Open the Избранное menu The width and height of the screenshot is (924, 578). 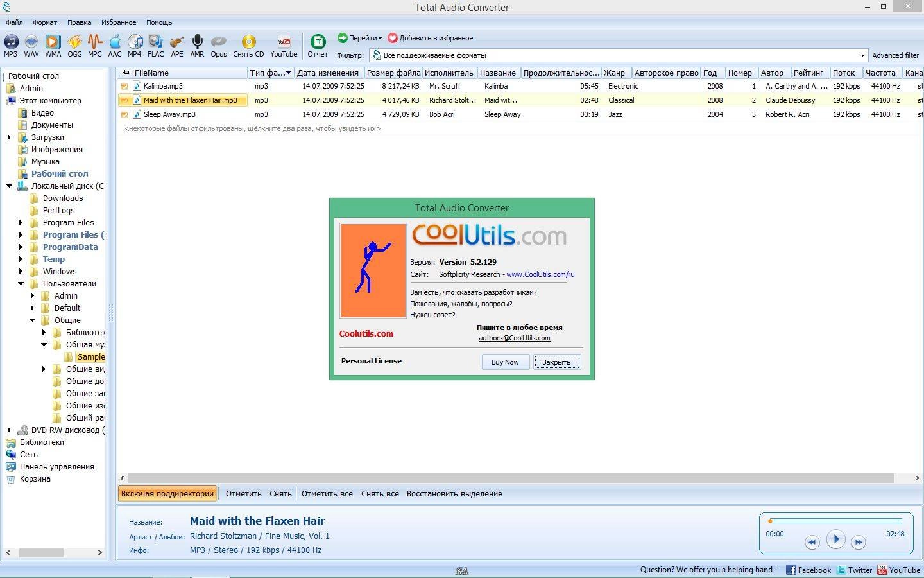[x=119, y=22]
